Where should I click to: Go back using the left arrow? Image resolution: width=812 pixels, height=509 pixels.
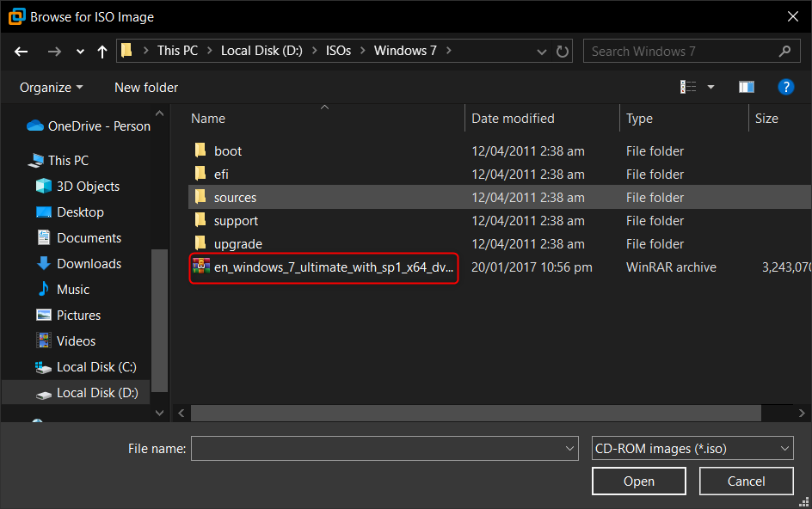(x=22, y=52)
